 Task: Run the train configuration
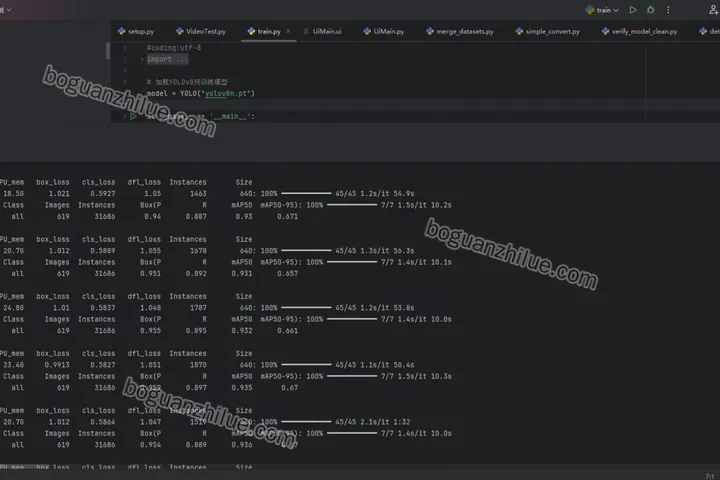tap(633, 10)
